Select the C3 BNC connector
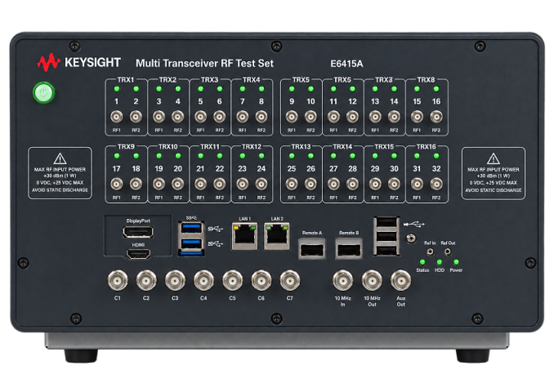554x392 pixels. (175, 281)
